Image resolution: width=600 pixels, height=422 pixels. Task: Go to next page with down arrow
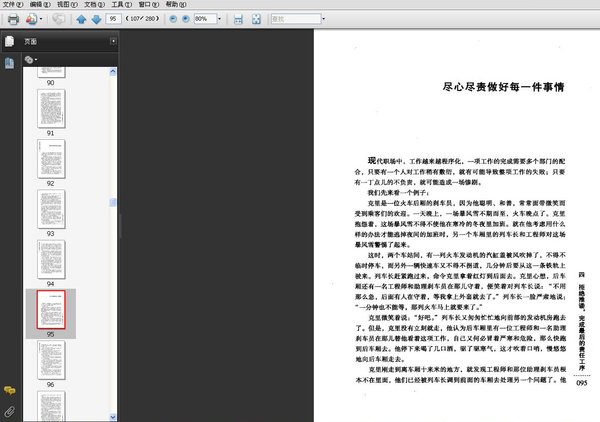(95, 19)
